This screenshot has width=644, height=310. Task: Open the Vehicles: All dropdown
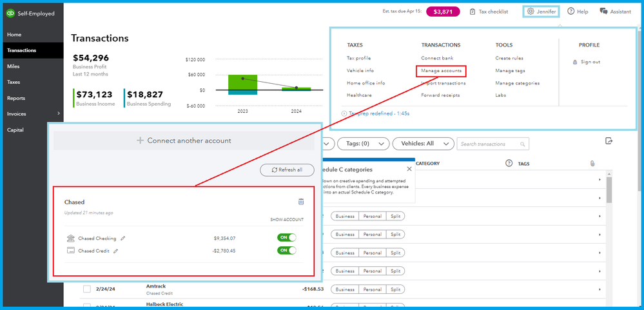click(x=423, y=144)
